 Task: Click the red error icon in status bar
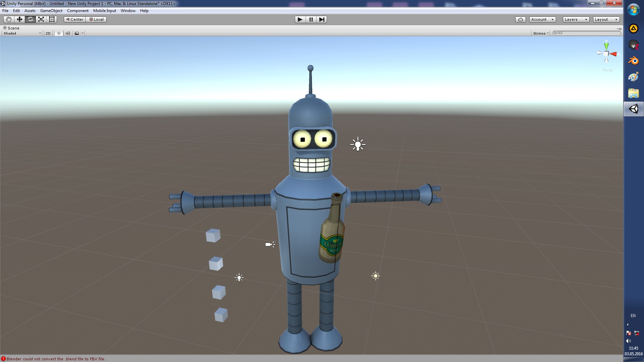[x=3, y=359]
